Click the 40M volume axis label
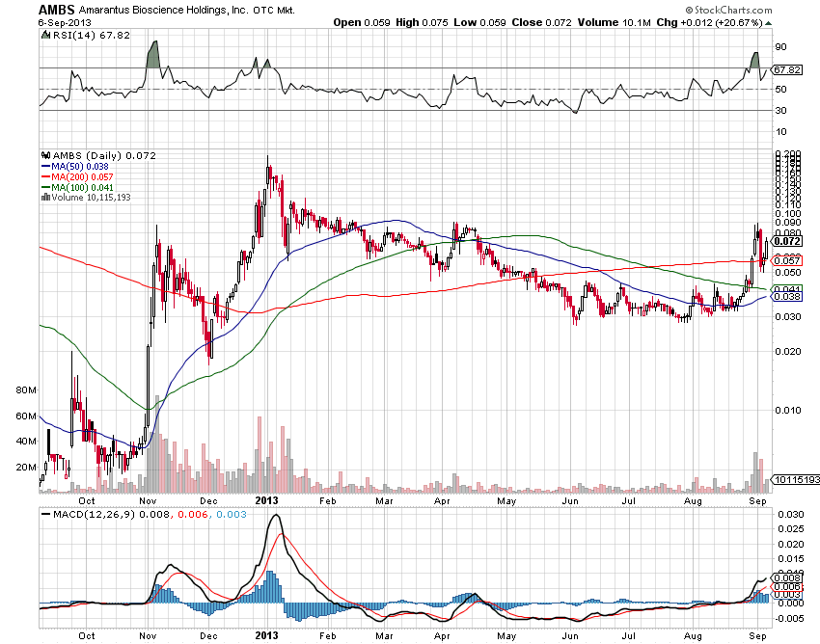 coord(26,442)
